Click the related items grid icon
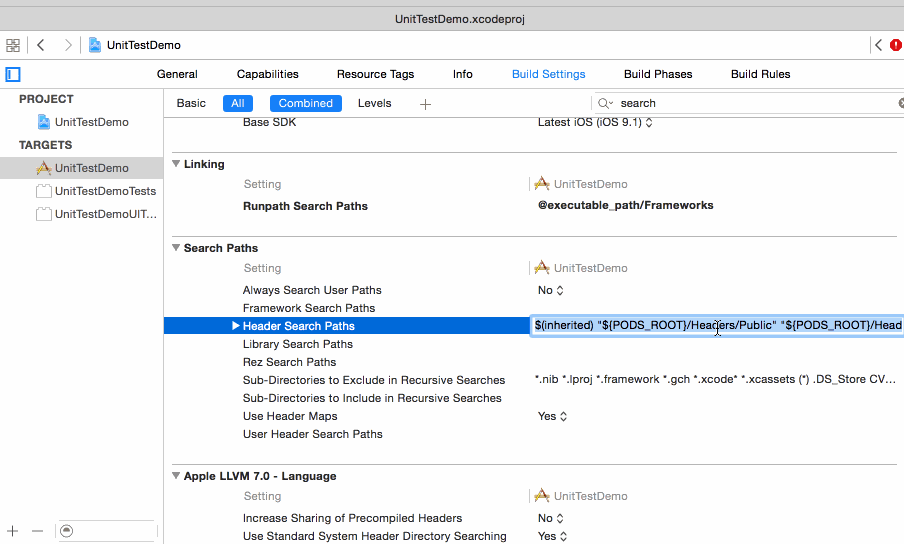Image resolution: width=904 pixels, height=544 pixels. 13,45
